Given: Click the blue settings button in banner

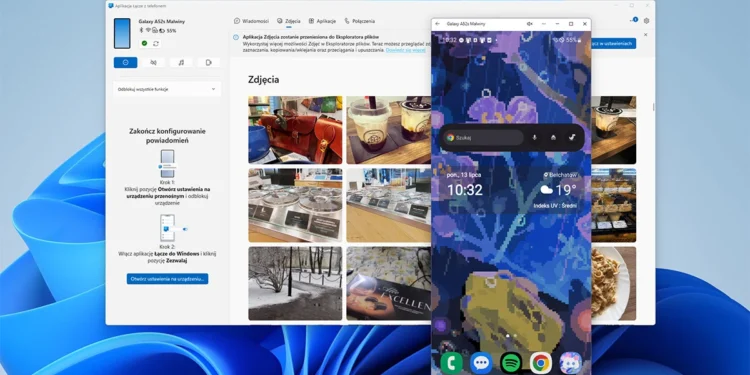Looking at the screenshot, I should click(614, 44).
